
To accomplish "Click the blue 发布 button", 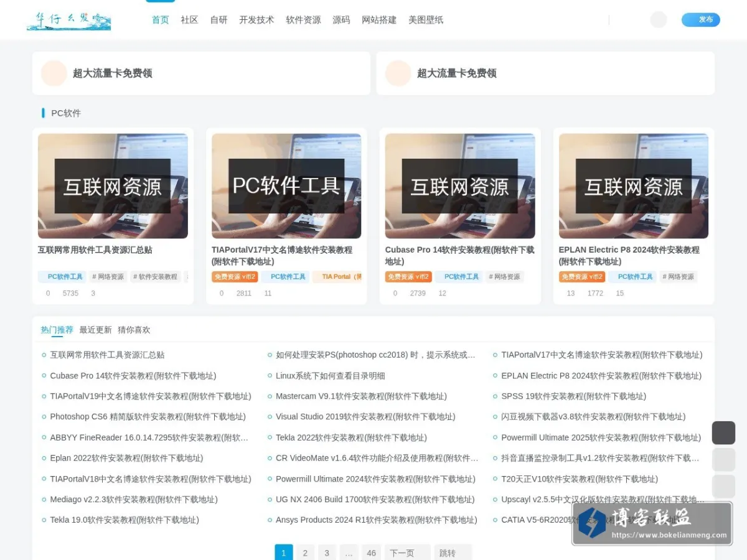I will point(701,20).
